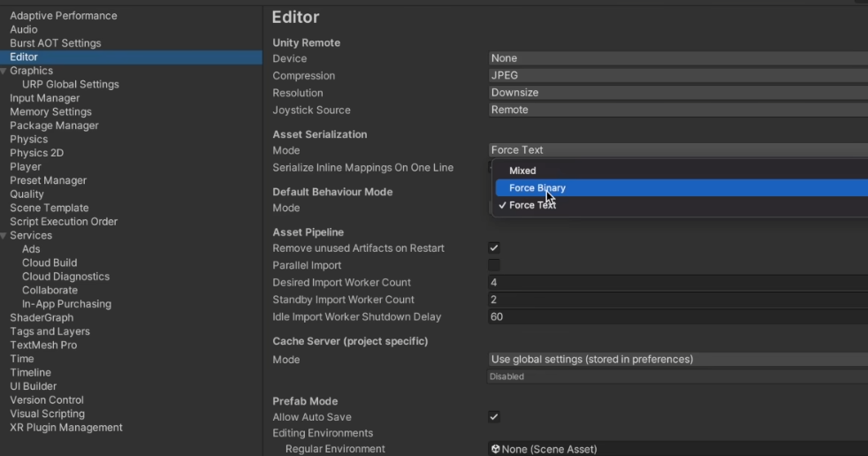Open the Compression dropdown showing JPEG
The height and width of the screenshot is (456, 868).
click(678, 75)
